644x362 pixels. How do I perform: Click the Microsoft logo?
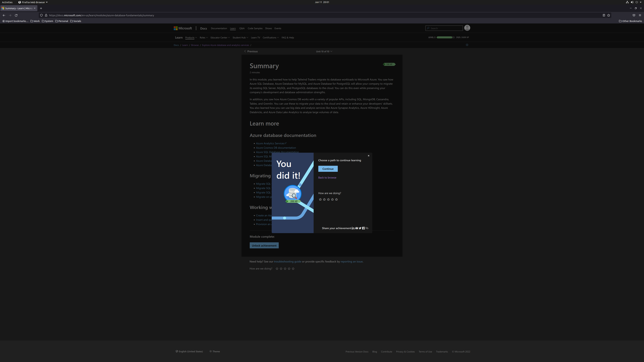pyautogui.click(x=183, y=28)
